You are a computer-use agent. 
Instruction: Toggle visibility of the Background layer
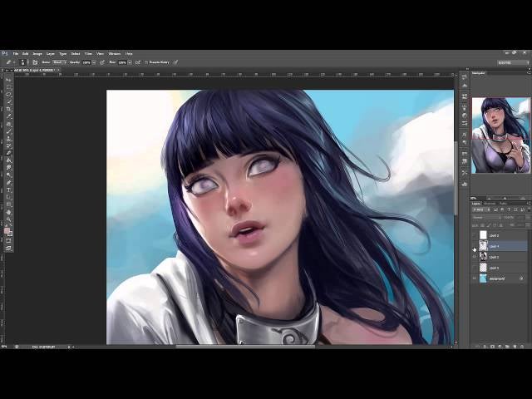(x=475, y=278)
